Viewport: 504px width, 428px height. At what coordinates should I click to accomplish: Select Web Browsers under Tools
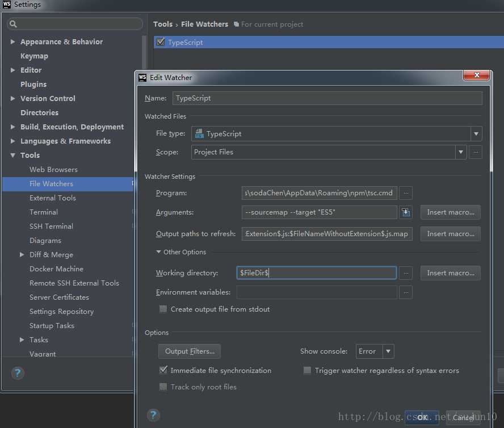pyautogui.click(x=53, y=170)
